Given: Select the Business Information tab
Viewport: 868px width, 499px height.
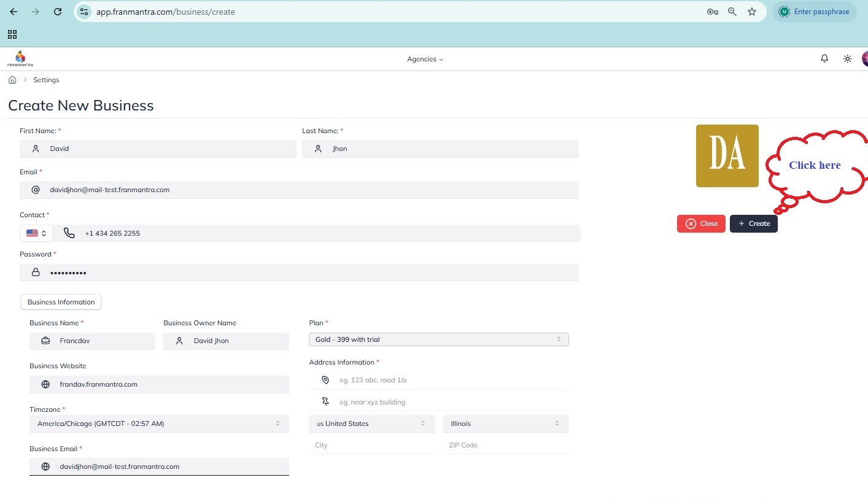Looking at the screenshot, I should point(61,302).
